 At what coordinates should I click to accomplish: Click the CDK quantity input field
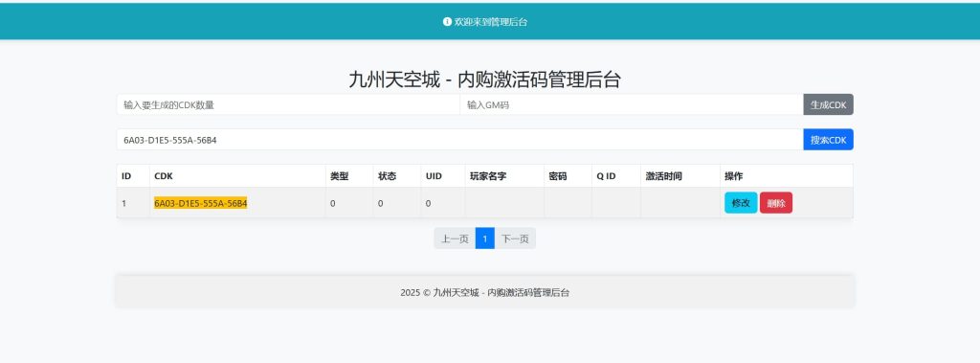click(x=288, y=104)
